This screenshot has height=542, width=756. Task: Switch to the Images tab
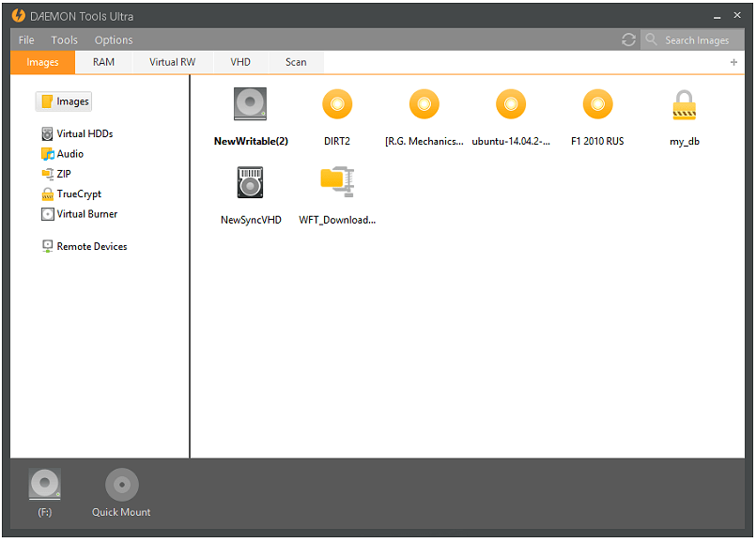click(x=42, y=62)
